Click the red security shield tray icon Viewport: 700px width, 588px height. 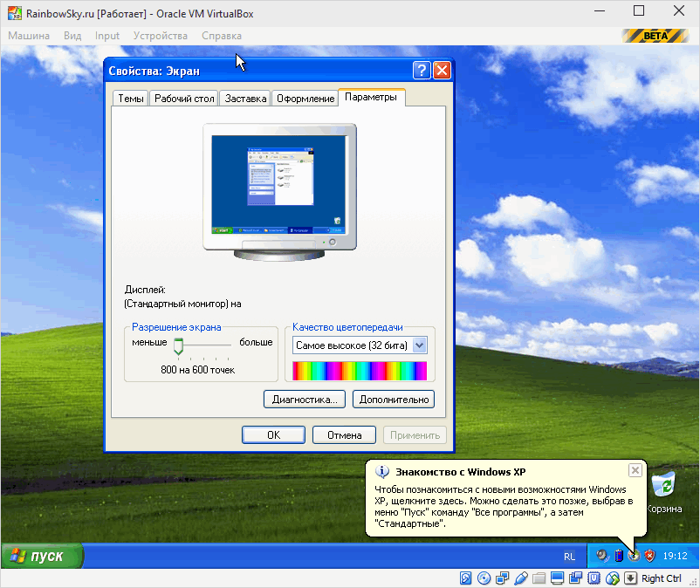click(x=648, y=555)
